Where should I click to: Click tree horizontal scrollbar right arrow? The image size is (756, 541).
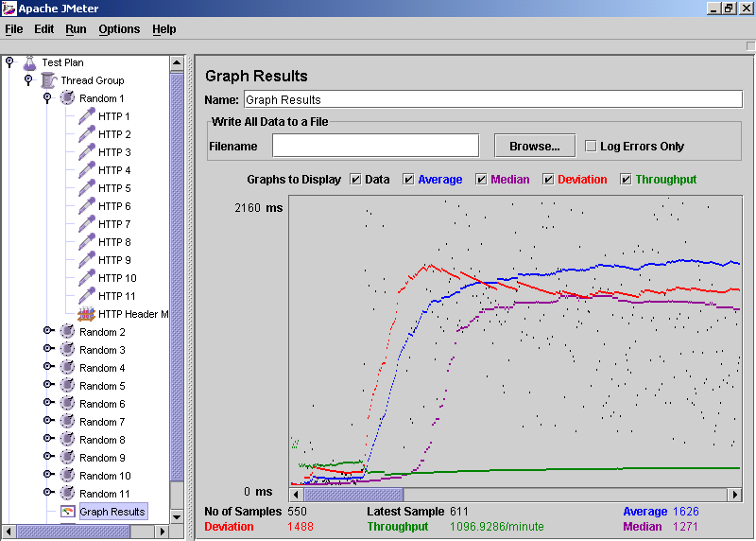pyautogui.click(x=163, y=532)
